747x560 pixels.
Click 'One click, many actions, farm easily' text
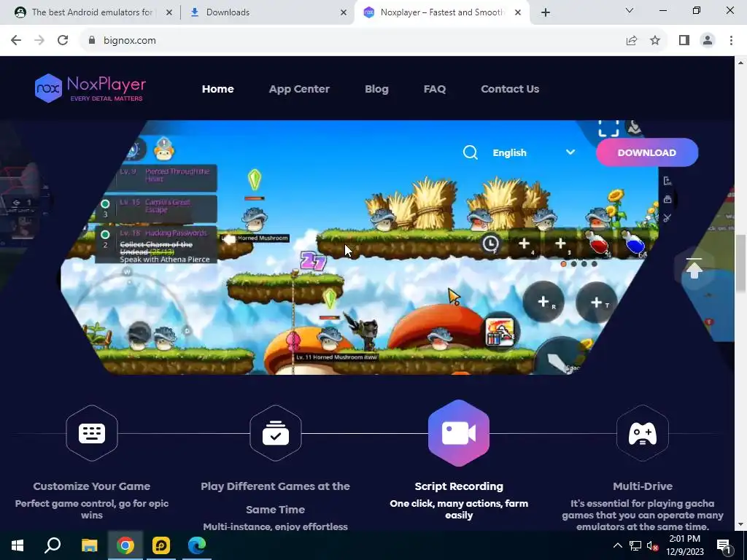[459, 509]
